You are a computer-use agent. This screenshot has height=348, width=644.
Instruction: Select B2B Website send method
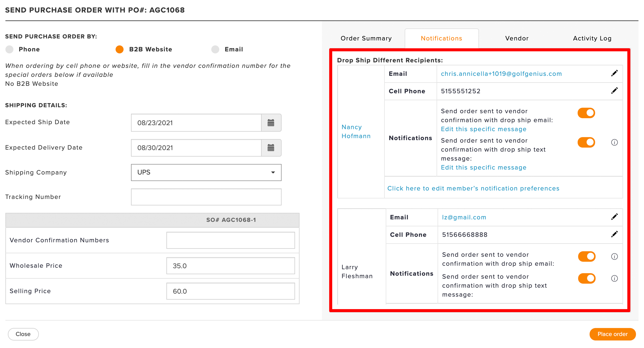point(120,49)
